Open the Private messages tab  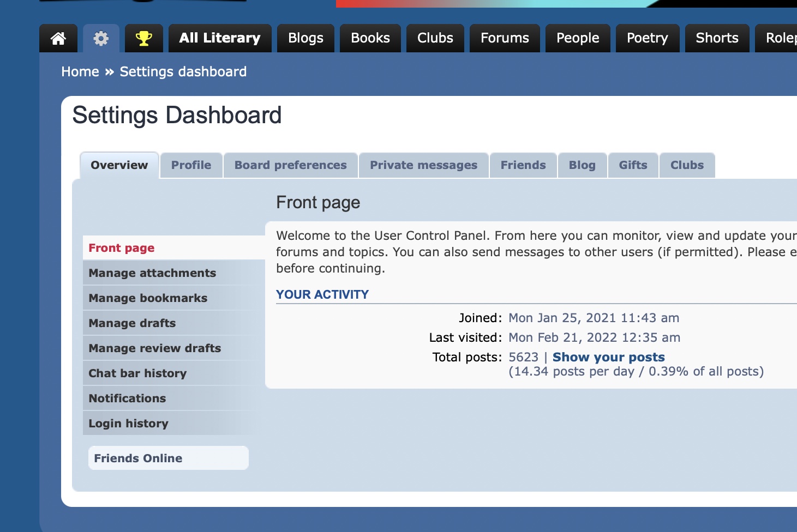(x=424, y=165)
